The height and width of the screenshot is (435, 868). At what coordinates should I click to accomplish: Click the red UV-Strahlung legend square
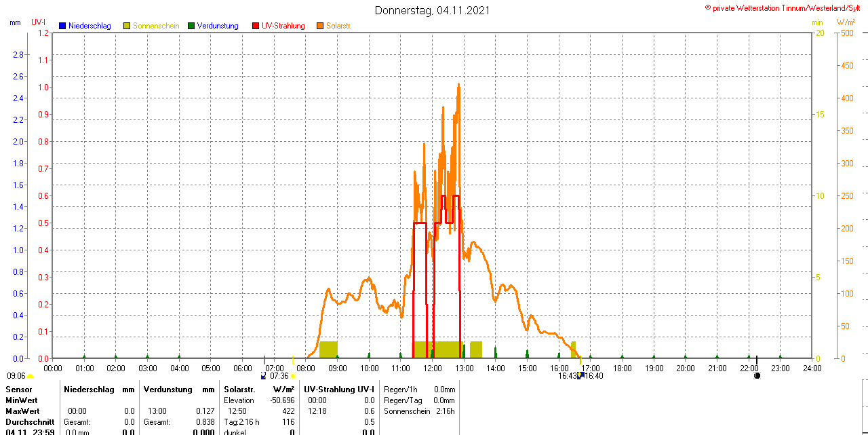point(256,26)
